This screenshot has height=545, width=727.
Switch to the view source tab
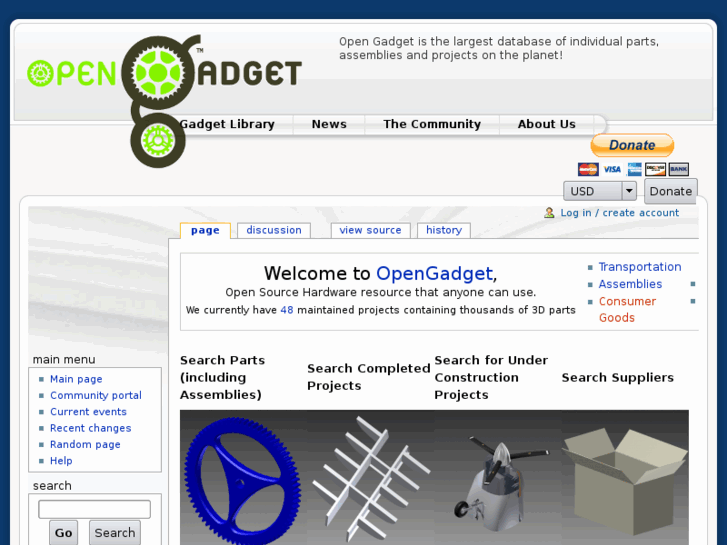pos(370,230)
